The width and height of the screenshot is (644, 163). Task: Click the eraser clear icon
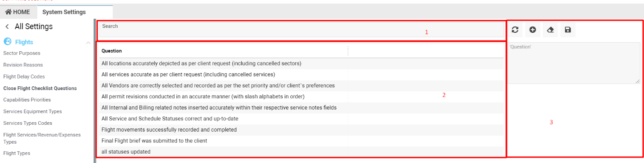pyautogui.click(x=550, y=30)
